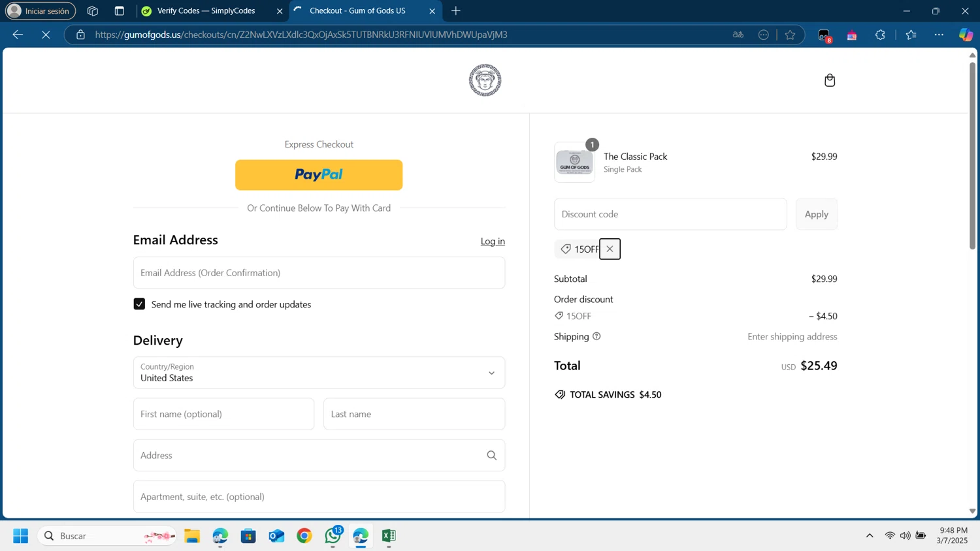980x551 pixels.
Task: Pay with the PayPal express button
Action: tap(319, 175)
